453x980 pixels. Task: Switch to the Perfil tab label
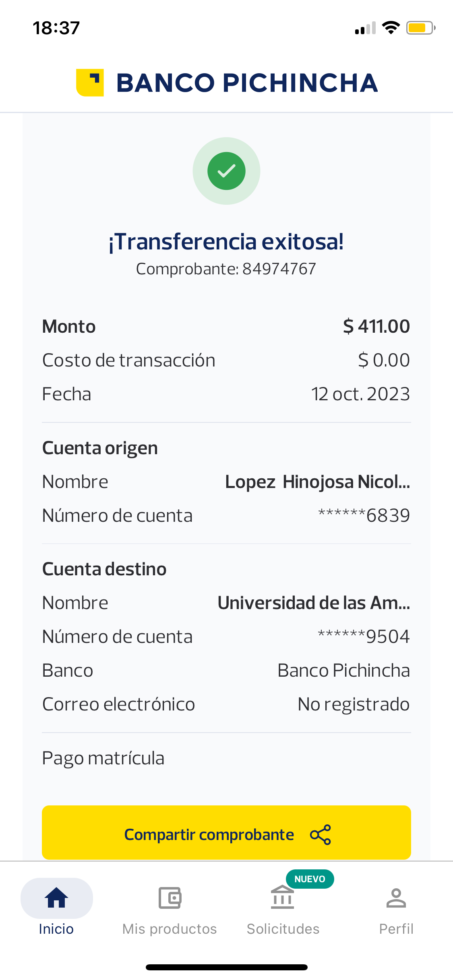coord(396,929)
